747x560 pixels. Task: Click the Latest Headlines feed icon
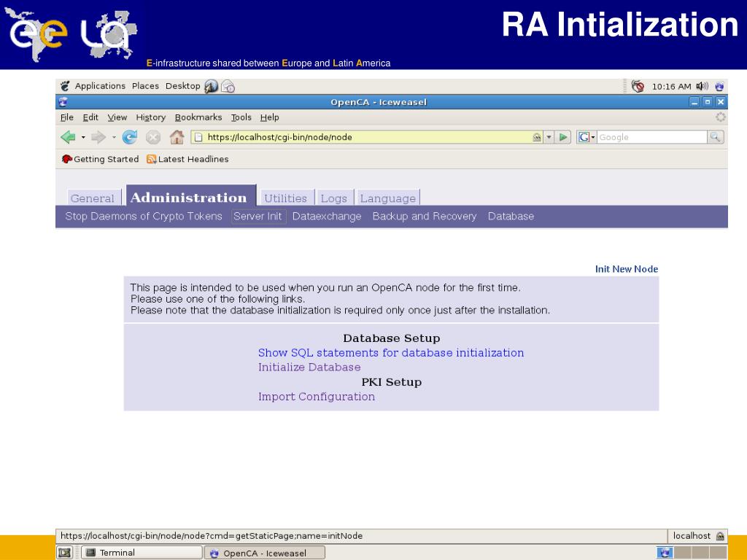152,159
